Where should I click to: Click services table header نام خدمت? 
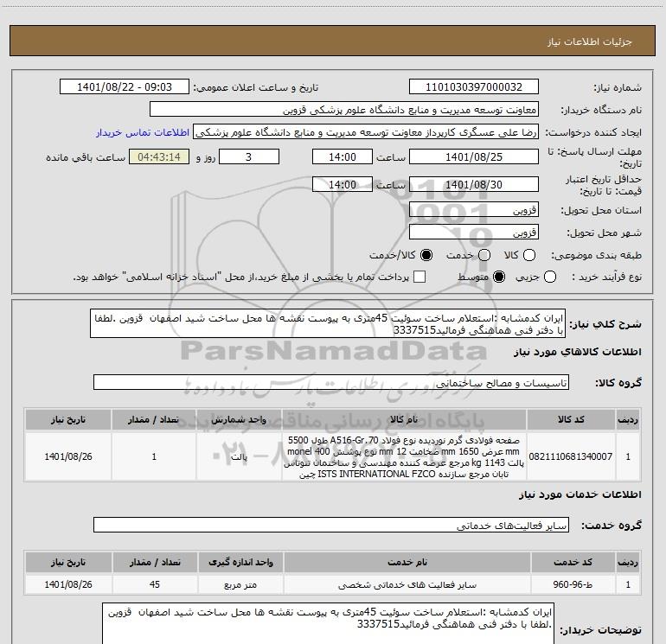407,562
